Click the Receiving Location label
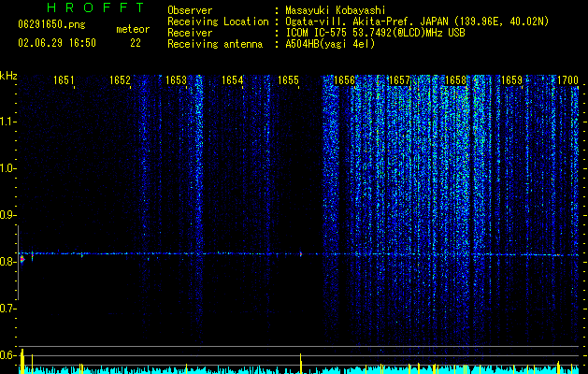Screen dimensions: 588x374 pyautogui.click(x=218, y=22)
